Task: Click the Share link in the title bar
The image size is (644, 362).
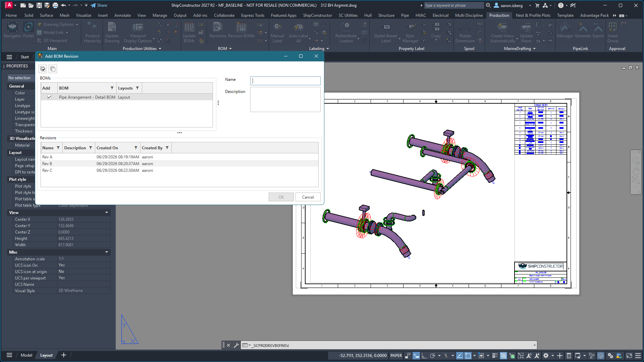Action: pyautogui.click(x=99, y=5)
